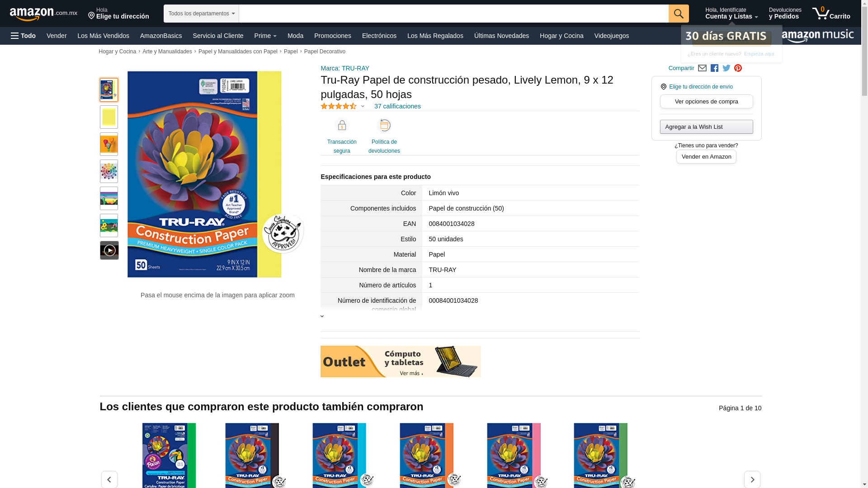Expand full product specifications chevron
The height and width of the screenshot is (488, 868).
tap(322, 316)
